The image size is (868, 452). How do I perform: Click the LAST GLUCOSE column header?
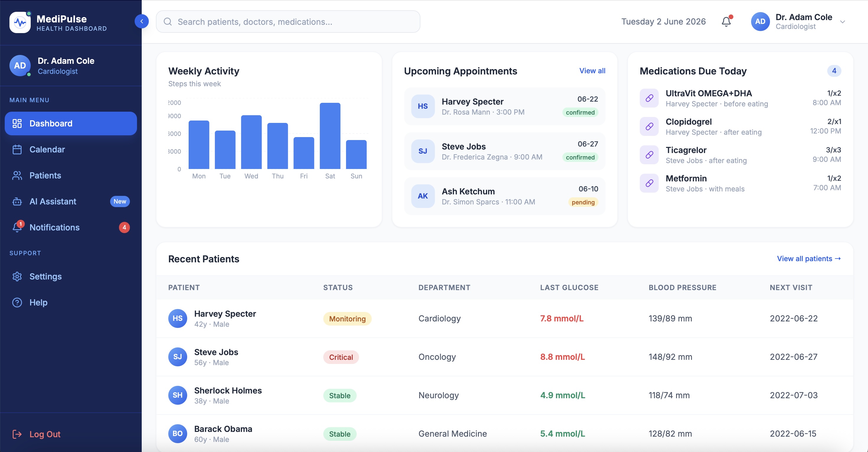[x=569, y=287]
